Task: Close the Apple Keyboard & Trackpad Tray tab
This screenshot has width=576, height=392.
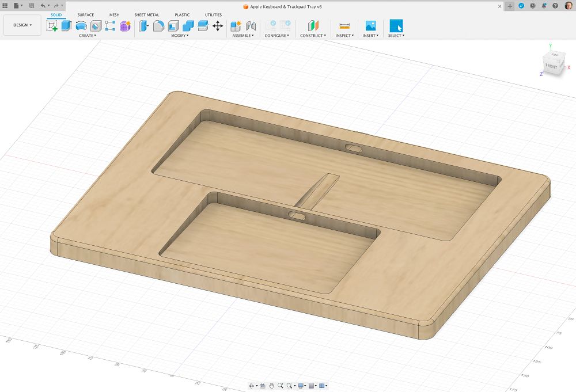Action: coord(499,6)
